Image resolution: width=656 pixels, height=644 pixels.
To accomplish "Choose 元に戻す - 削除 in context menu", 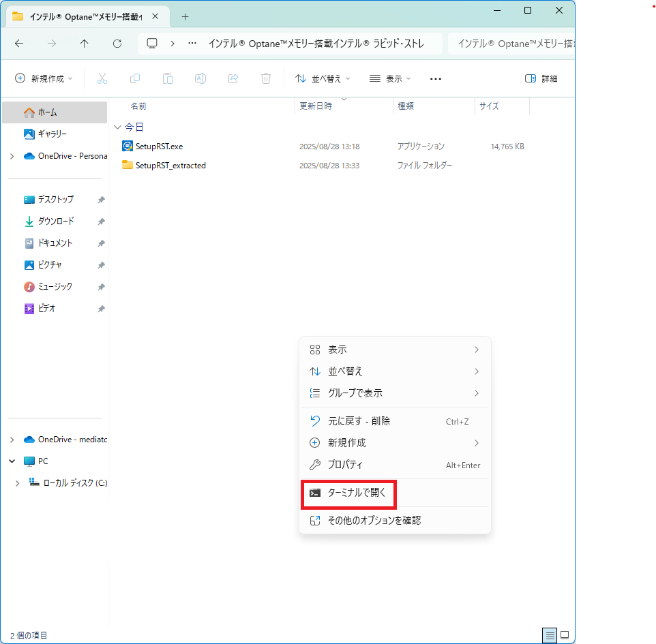I will click(x=395, y=421).
